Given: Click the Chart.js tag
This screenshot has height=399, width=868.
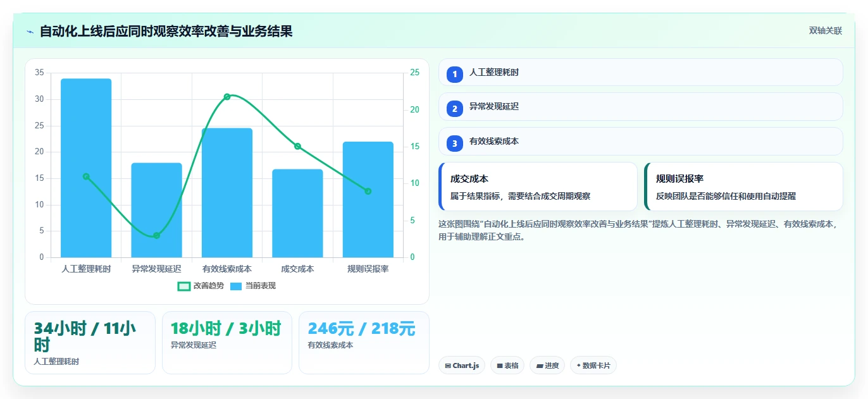Looking at the screenshot, I should click(x=462, y=365).
